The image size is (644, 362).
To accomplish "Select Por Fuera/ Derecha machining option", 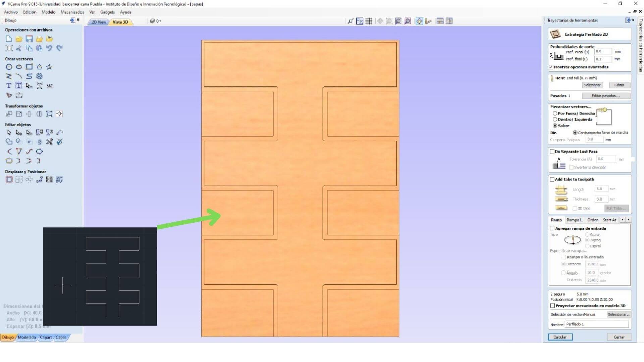I will click(x=555, y=113).
